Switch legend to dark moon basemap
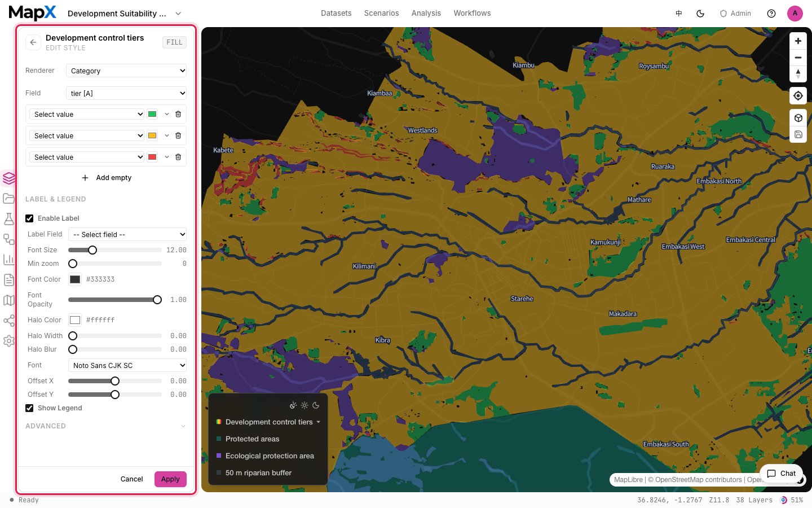The width and height of the screenshot is (812, 508). (316, 405)
